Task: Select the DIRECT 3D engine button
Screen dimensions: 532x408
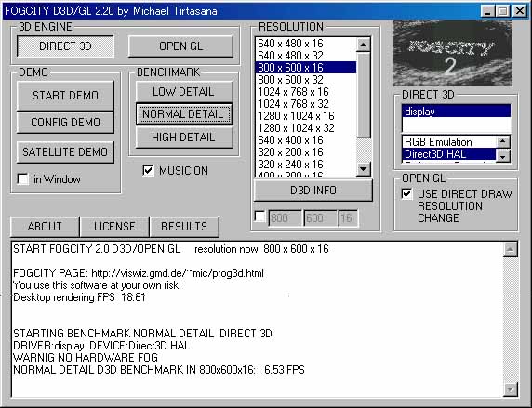Action: coord(65,46)
